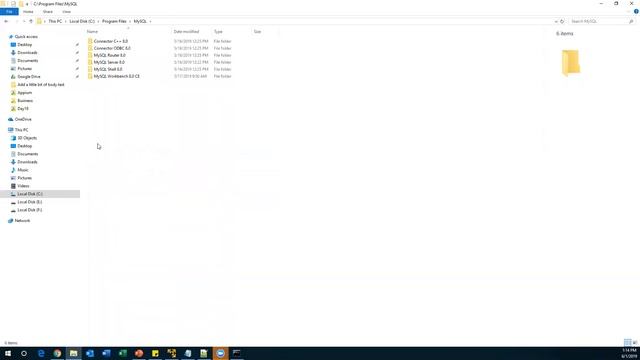
Task: Select the Connector ODBC 8.0 folder
Action: [x=112, y=48]
